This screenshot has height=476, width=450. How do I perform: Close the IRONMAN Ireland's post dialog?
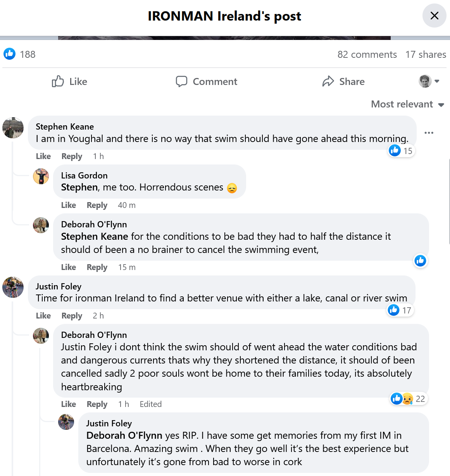click(x=434, y=16)
